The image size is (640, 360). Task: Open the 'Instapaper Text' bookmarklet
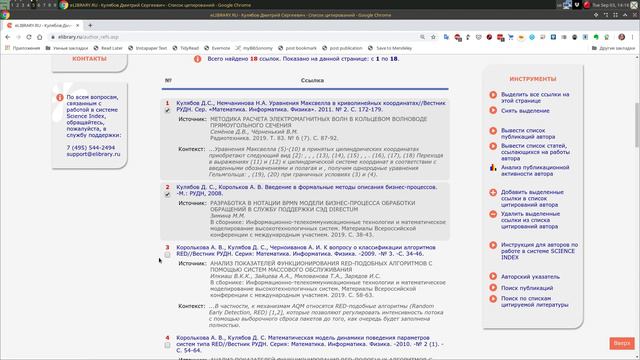tap(147, 48)
